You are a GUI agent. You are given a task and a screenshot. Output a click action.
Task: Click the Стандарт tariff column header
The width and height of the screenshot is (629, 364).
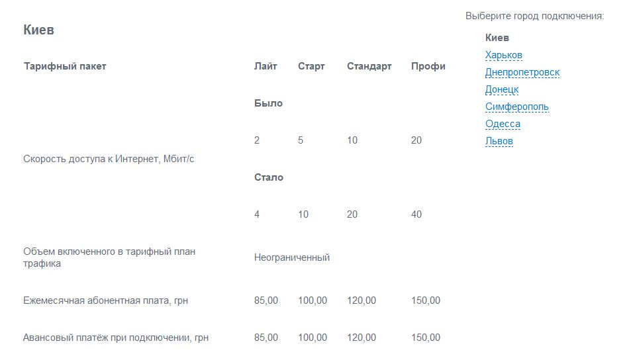click(369, 66)
